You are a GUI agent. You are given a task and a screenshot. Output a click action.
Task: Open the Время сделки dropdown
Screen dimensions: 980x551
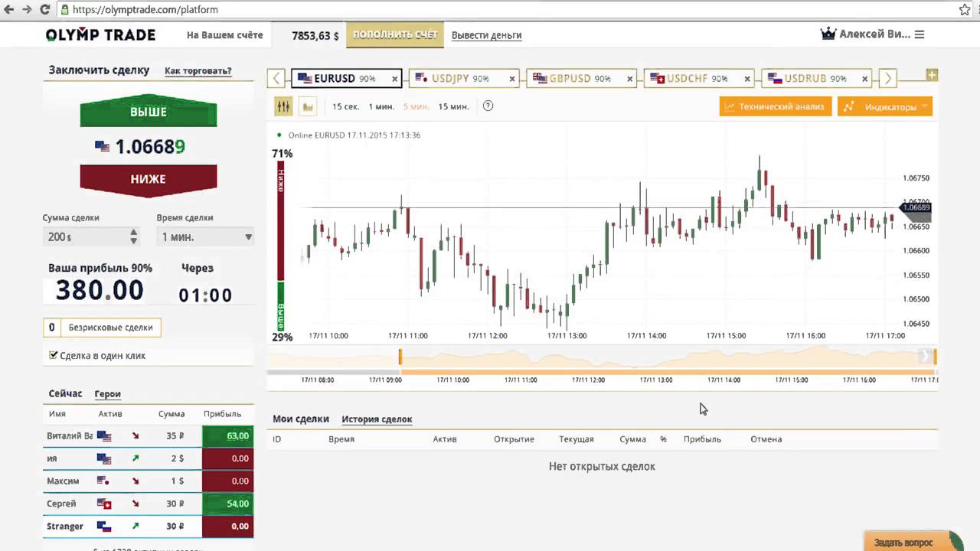click(x=205, y=237)
